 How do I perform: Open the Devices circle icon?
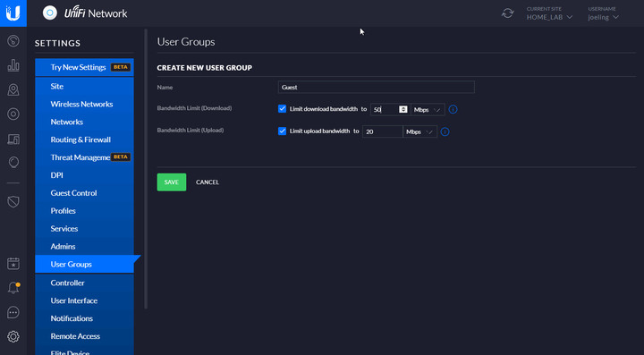click(13, 114)
